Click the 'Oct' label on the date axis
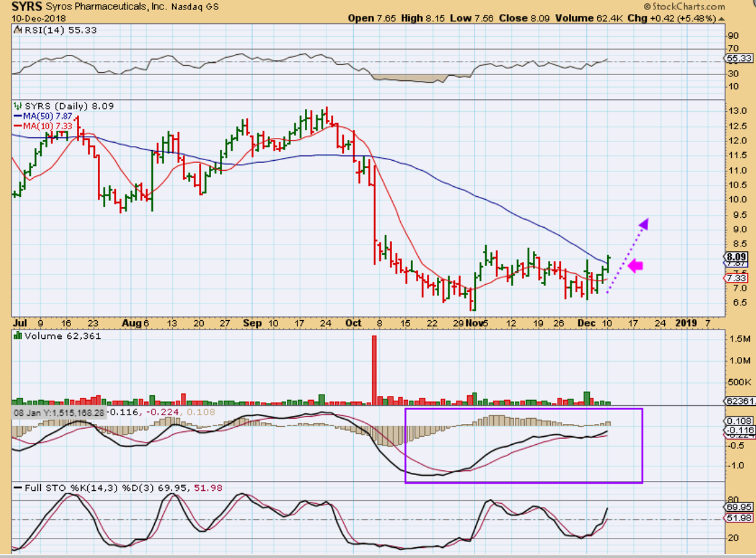756x558 pixels. [x=353, y=323]
